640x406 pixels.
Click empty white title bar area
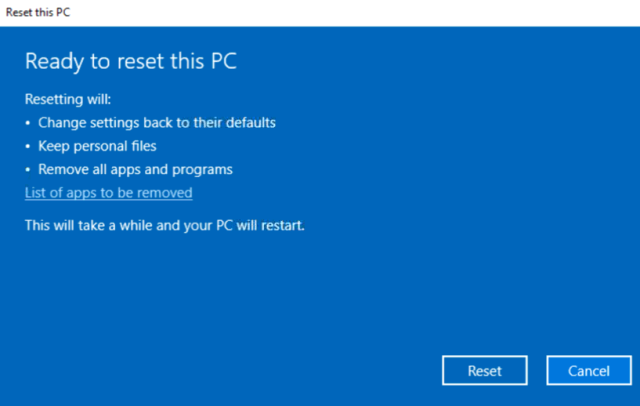click(350, 11)
